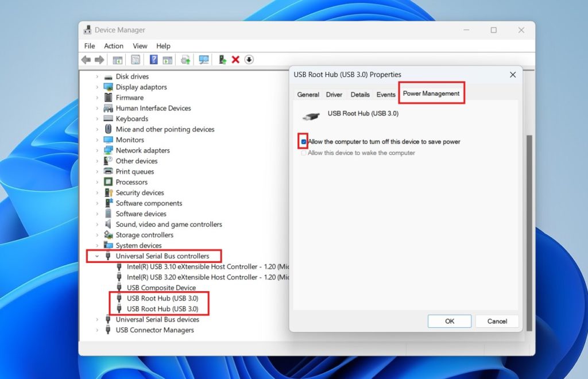This screenshot has height=379, width=588.
Task: Click the red Uninstall device icon
Action: pos(235,59)
